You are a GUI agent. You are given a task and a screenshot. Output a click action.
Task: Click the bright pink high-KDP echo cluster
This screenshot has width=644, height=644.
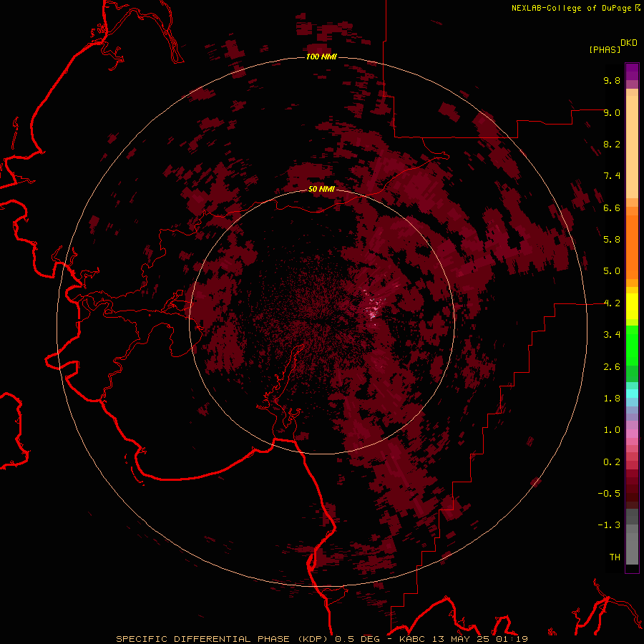(374, 309)
